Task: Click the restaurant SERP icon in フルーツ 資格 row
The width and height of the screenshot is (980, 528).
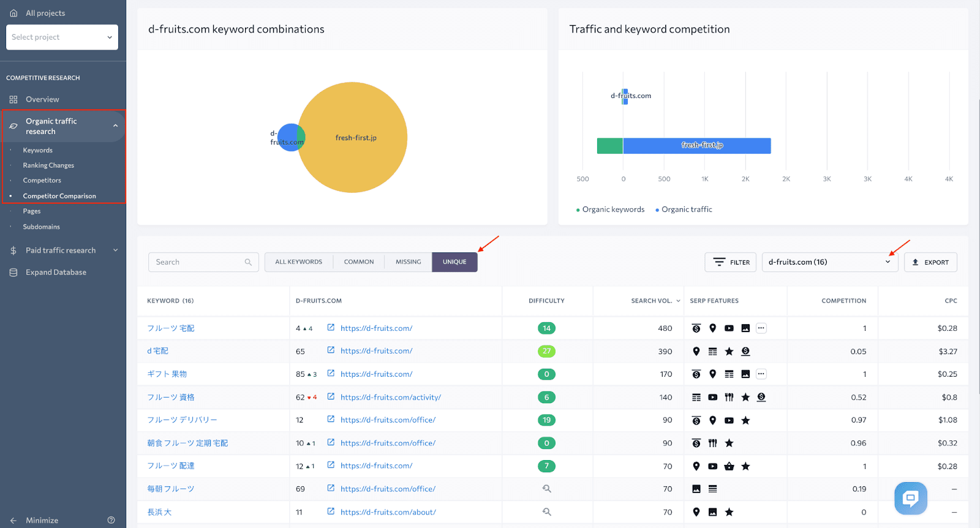Action: (729, 398)
